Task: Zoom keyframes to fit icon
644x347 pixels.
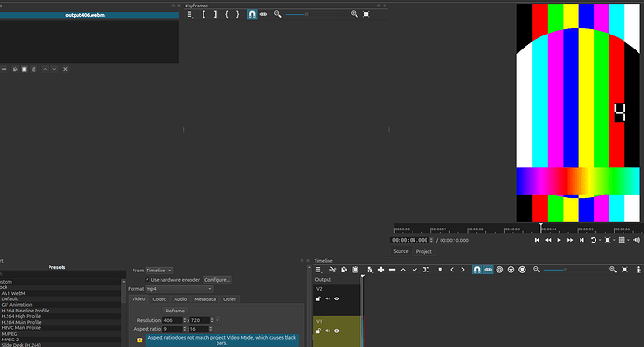Action: [x=366, y=14]
